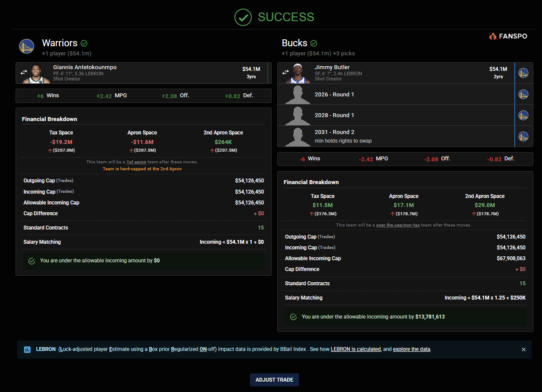Viewport: 542px width, 392px height.
Task: Click silhouette avatar for 2028 Round 1 pick
Action: click(x=298, y=115)
